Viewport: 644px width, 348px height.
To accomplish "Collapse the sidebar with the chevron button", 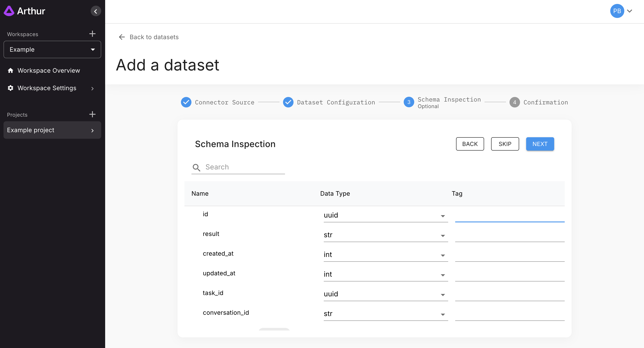I will 96,11.
